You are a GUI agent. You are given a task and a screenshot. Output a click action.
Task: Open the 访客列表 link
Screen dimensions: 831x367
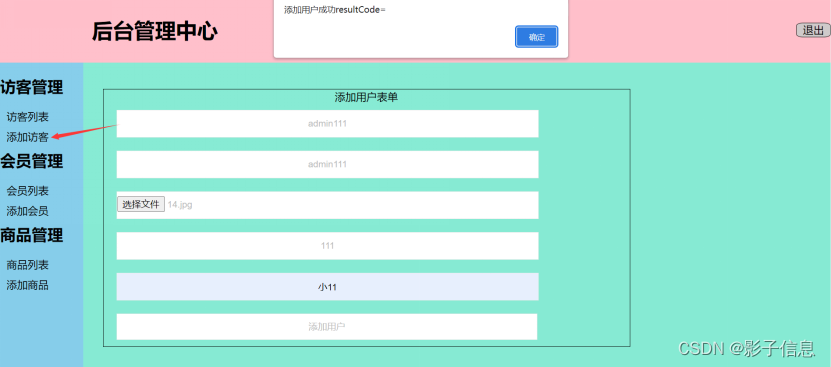tap(28, 117)
